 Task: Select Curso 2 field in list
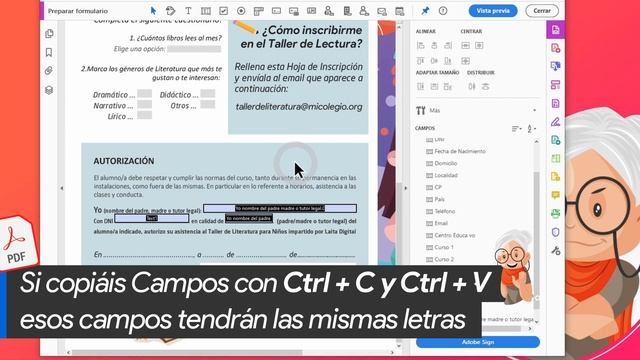pos(444,260)
